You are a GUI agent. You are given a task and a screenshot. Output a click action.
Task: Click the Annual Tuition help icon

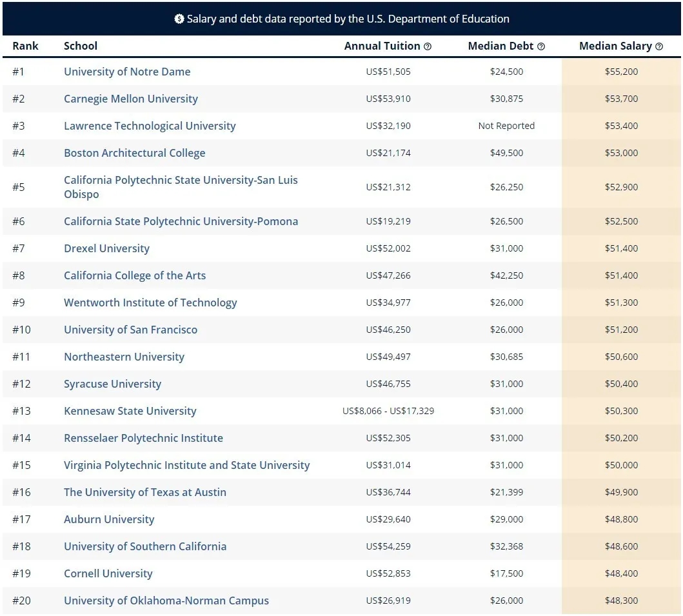pyautogui.click(x=428, y=46)
